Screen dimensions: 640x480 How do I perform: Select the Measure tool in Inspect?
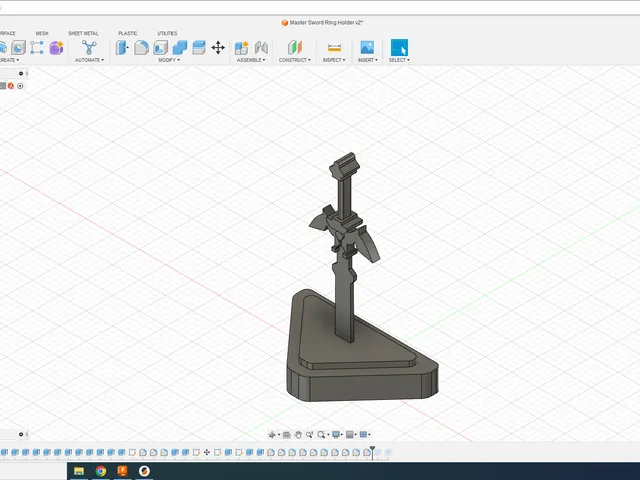pos(334,48)
